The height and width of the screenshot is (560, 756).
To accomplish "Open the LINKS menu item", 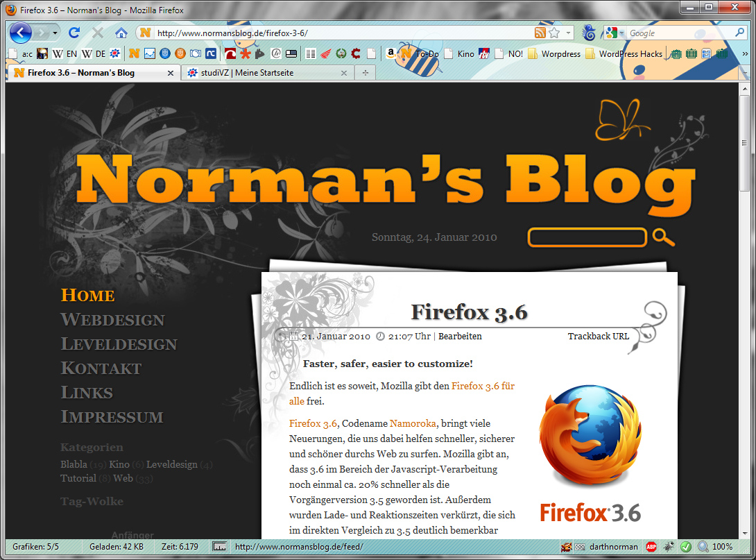I will (x=87, y=392).
